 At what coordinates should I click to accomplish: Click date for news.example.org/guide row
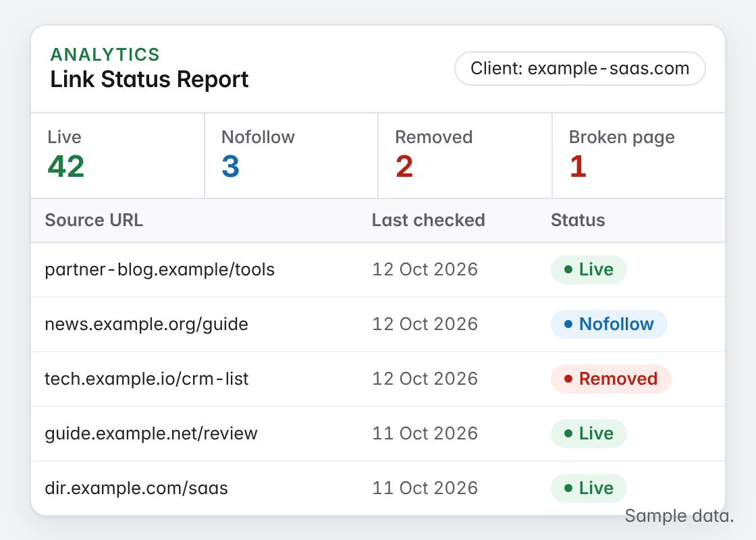tap(425, 324)
